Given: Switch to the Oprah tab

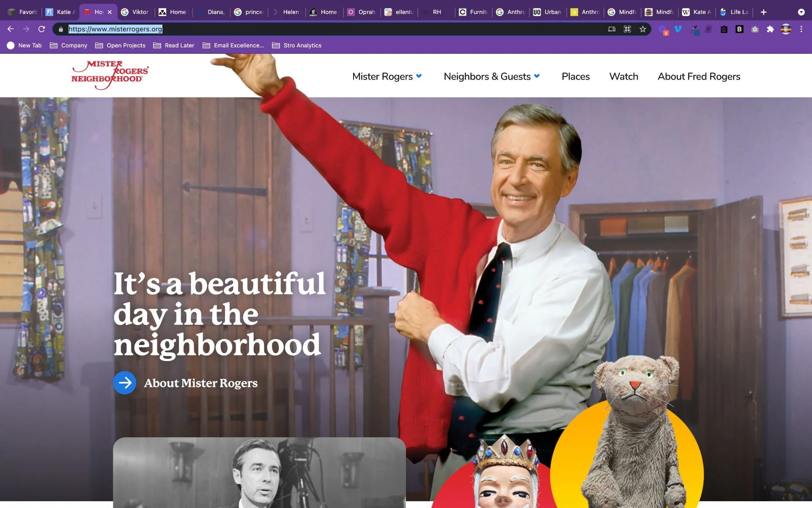Looking at the screenshot, I should coord(362,12).
